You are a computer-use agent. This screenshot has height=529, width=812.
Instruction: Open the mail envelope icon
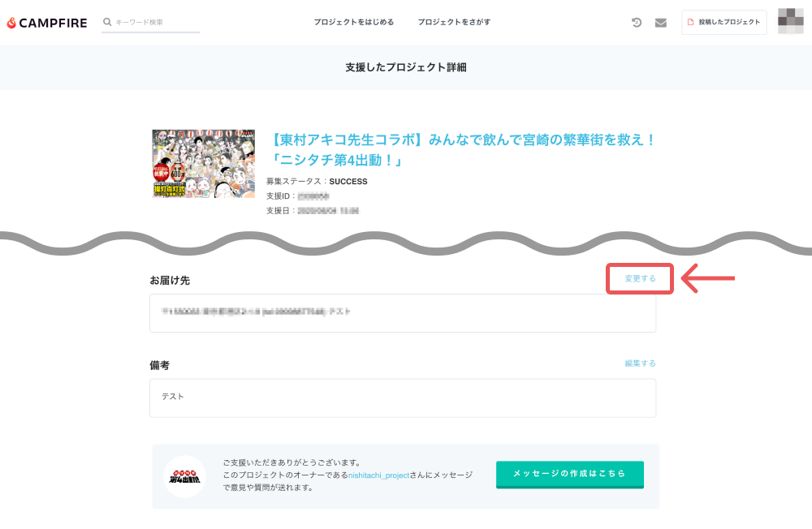[660, 23]
